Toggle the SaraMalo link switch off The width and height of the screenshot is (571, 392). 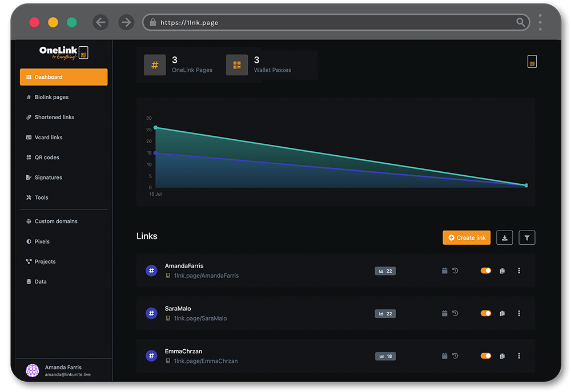click(486, 313)
